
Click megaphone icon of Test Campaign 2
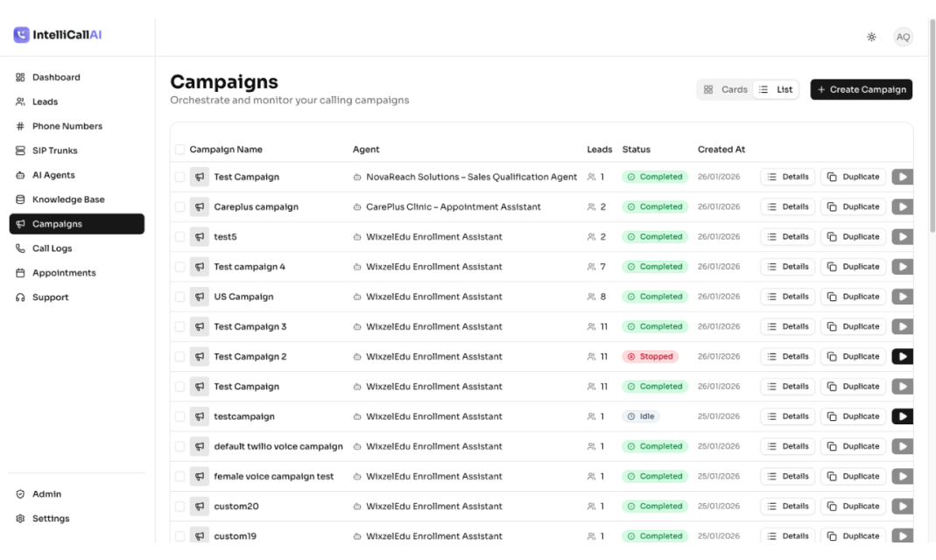(200, 357)
